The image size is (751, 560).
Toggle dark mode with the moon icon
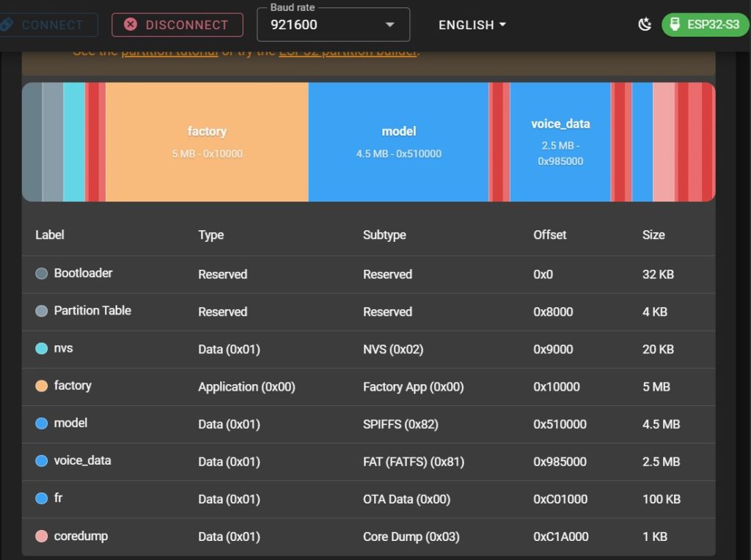(x=645, y=25)
